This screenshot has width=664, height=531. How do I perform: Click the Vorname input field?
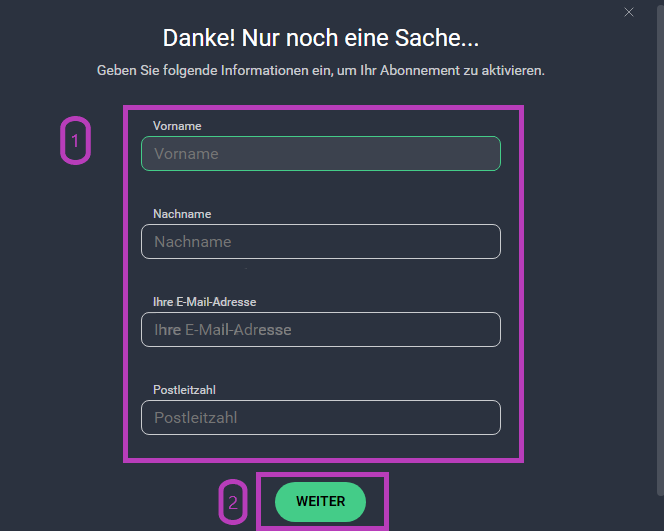click(x=321, y=154)
